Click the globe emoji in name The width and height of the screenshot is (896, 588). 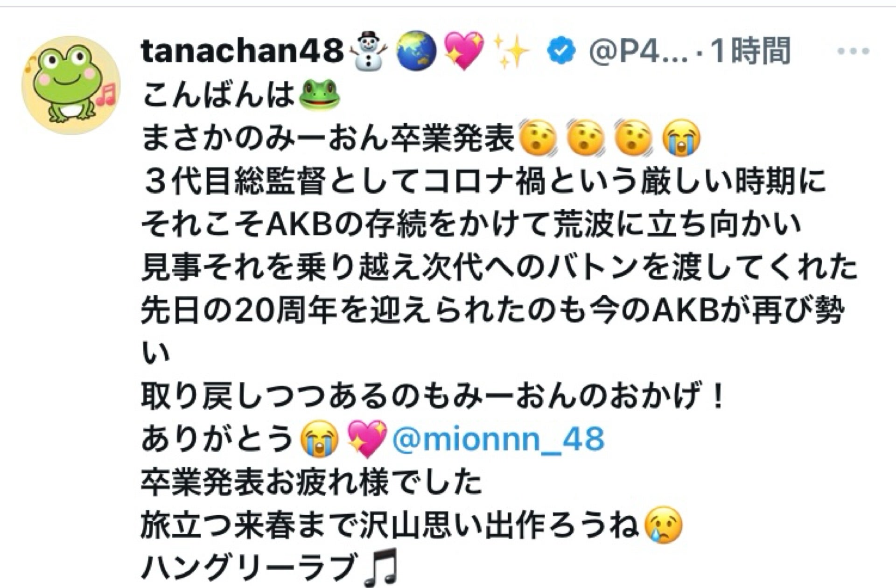coord(416,50)
